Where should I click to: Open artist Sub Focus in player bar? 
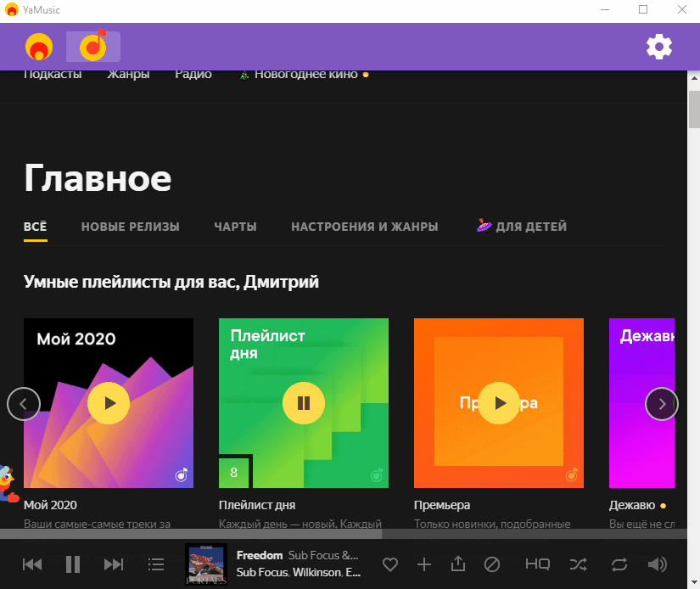tap(261, 573)
